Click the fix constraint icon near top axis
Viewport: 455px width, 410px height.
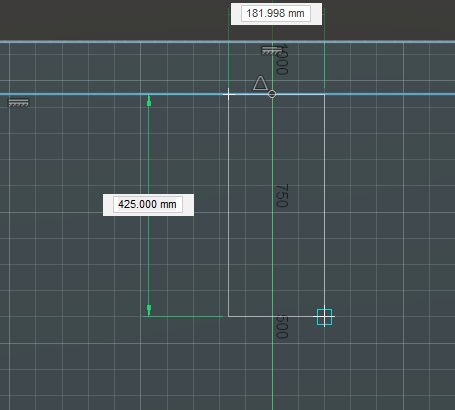tap(271, 51)
